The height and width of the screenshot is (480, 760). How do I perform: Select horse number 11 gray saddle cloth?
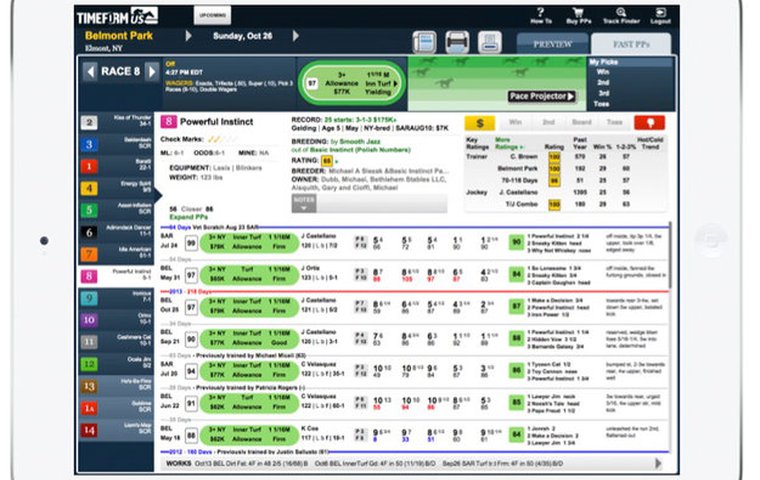click(89, 342)
